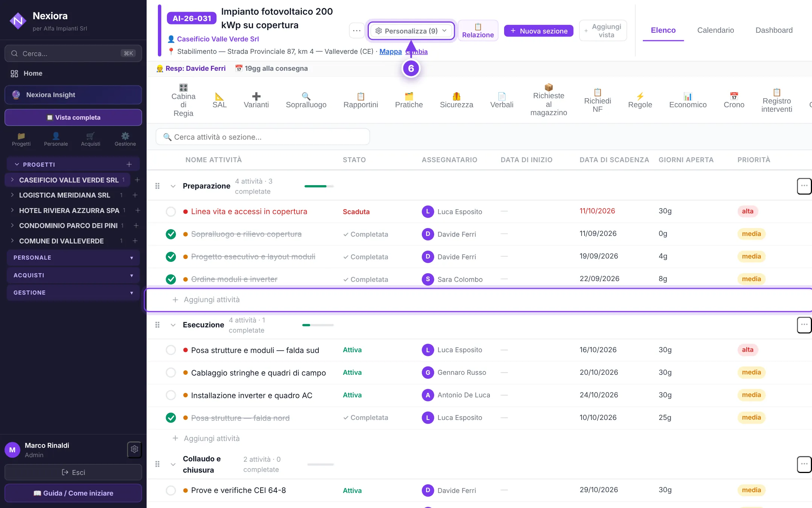Image resolution: width=812 pixels, height=508 pixels.
Task: Open the Crono calendar section
Action: coord(734,100)
